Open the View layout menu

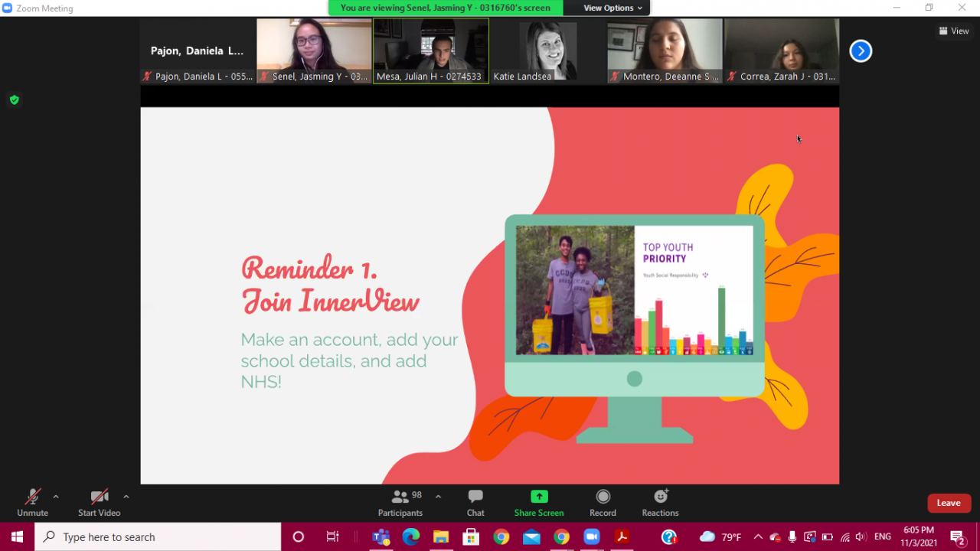coord(954,31)
